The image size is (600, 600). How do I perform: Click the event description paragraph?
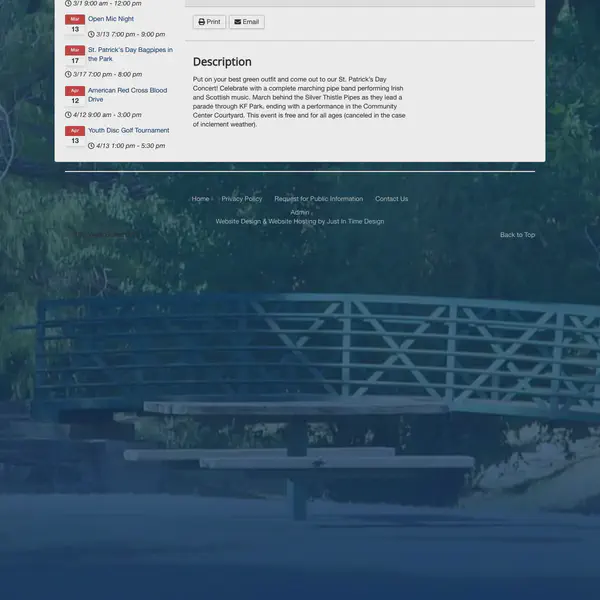pos(299,102)
